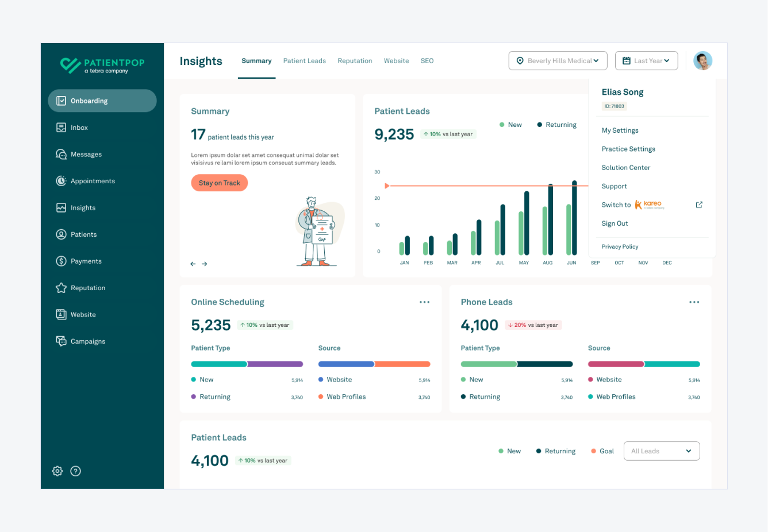Toggle the Returning legend in top chart
This screenshot has height=532, width=768.
click(556, 125)
